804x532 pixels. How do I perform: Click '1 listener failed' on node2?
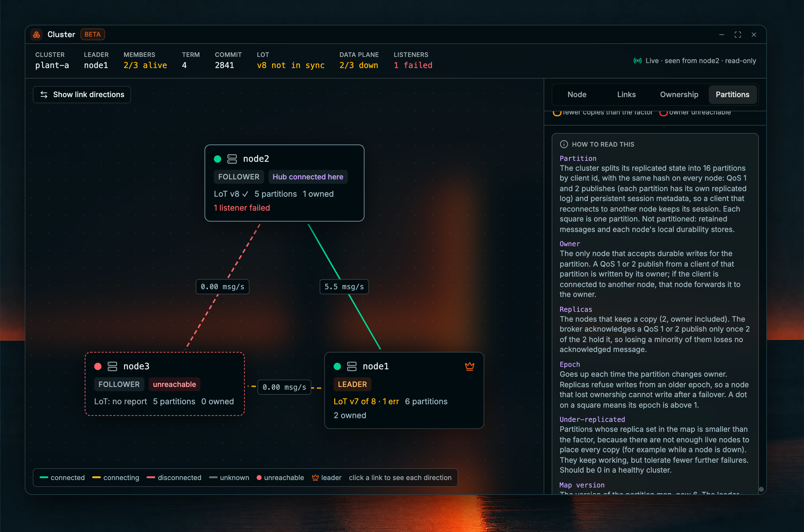tap(242, 208)
